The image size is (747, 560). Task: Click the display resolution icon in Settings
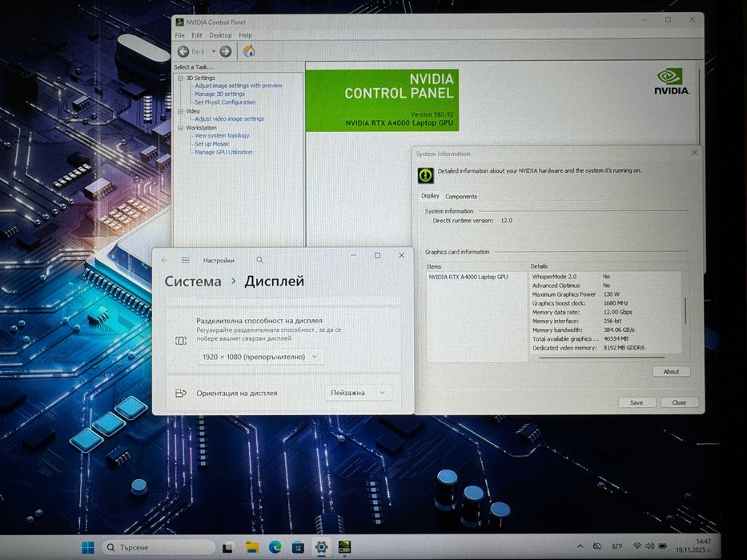(x=181, y=341)
